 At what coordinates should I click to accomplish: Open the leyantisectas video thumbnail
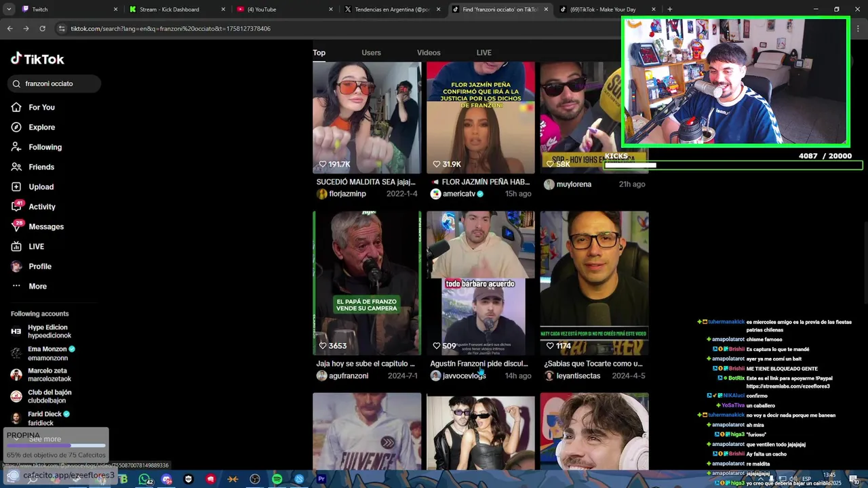point(594,283)
